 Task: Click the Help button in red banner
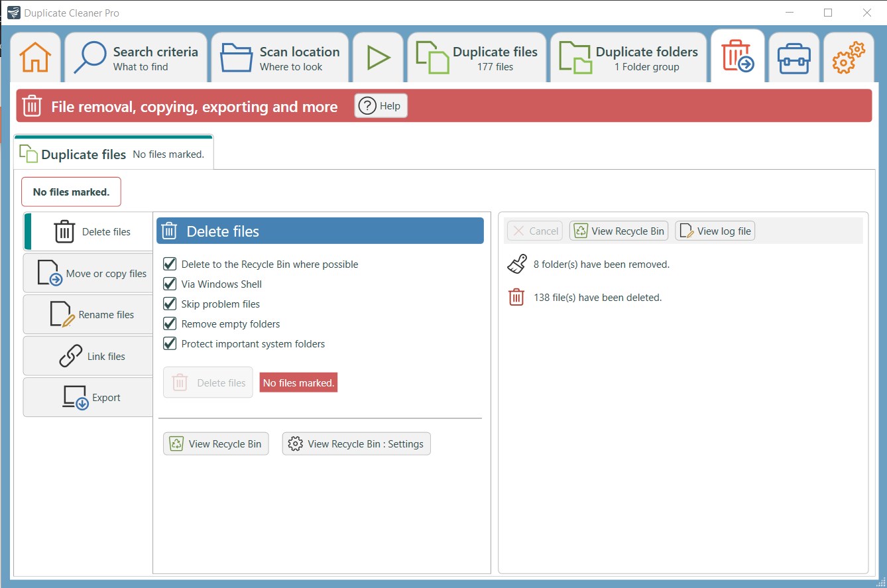[381, 106]
